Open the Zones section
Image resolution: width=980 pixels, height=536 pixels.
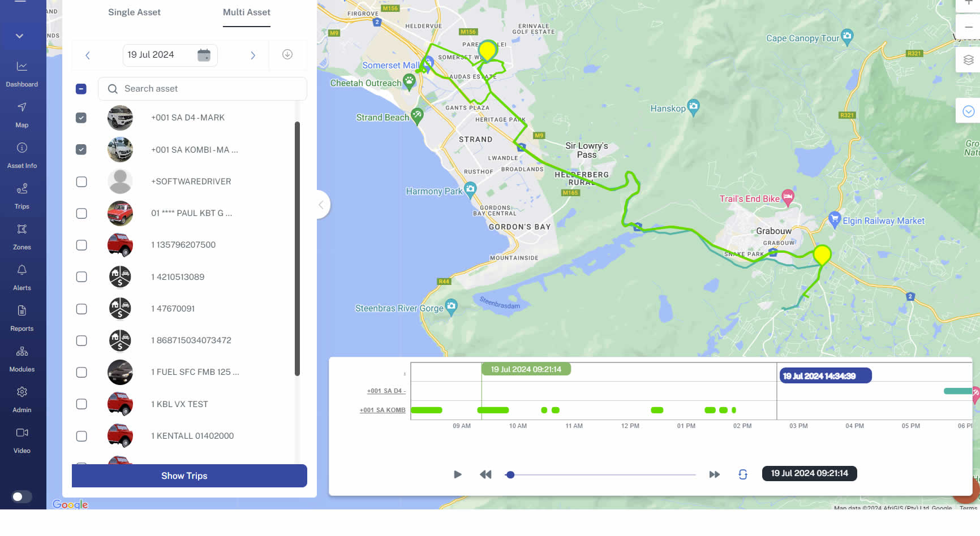[22, 235]
